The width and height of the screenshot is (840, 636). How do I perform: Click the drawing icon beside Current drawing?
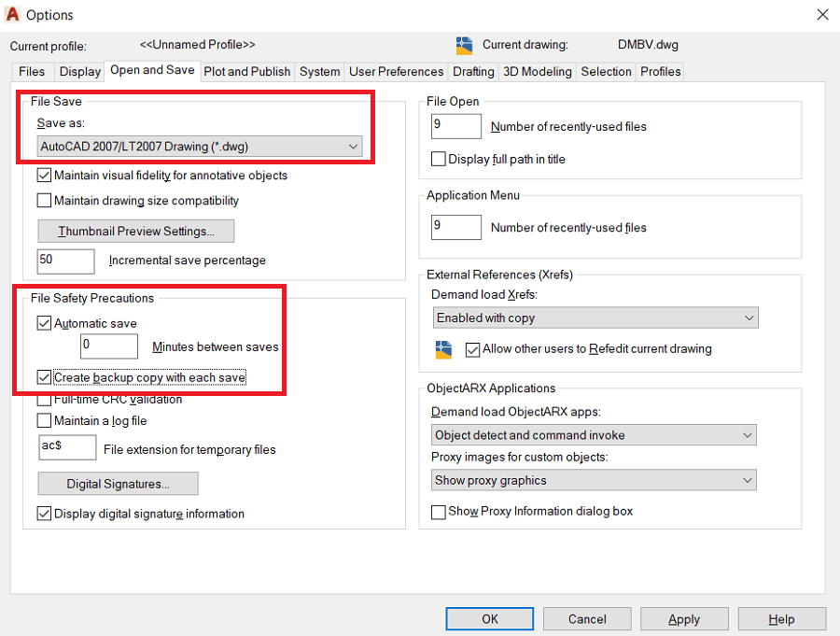coord(464,46)
